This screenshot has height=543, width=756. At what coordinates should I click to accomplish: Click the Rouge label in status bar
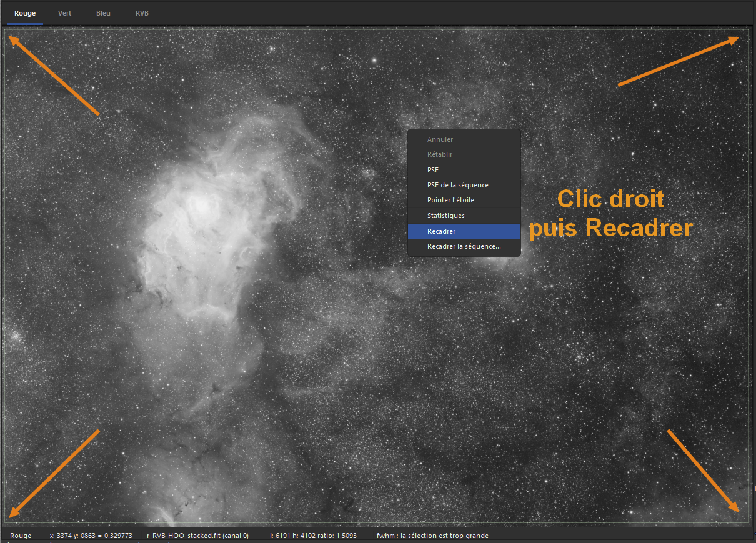click(x=21, y=536)
